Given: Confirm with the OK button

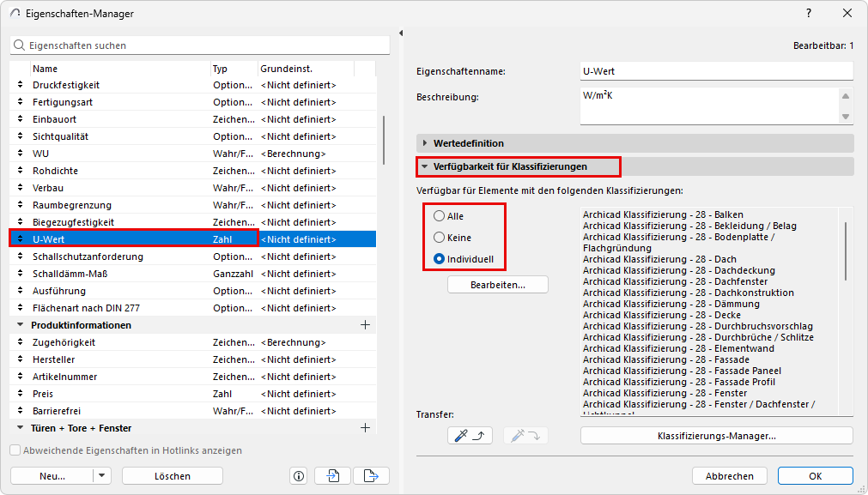Looking at the screenshot, I should 815,475.
